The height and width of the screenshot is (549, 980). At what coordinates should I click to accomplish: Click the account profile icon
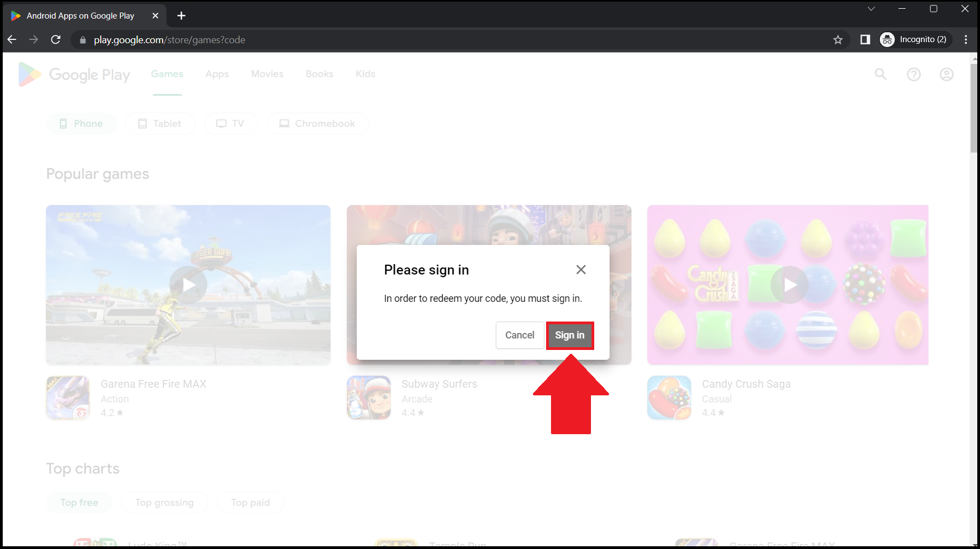coord(947,74)
